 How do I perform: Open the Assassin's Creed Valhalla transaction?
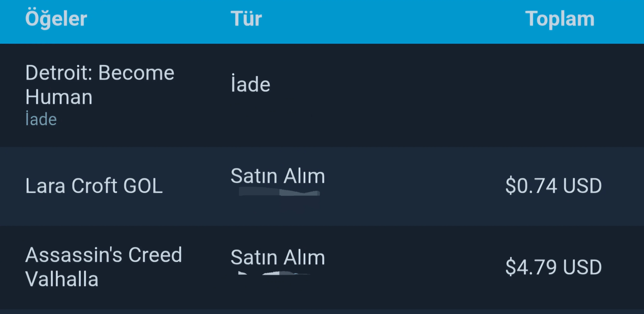click(103, 267)
